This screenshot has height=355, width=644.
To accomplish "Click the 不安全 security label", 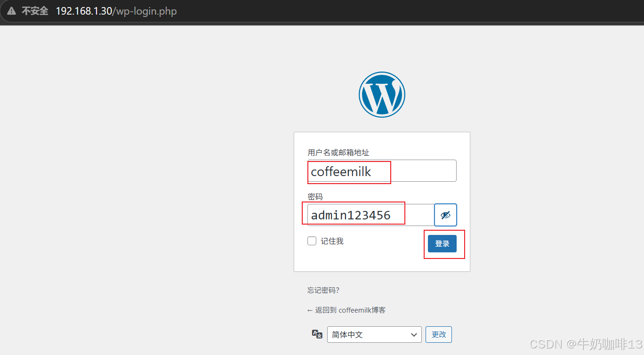I will pyautogui.click(x=35, y=11).
